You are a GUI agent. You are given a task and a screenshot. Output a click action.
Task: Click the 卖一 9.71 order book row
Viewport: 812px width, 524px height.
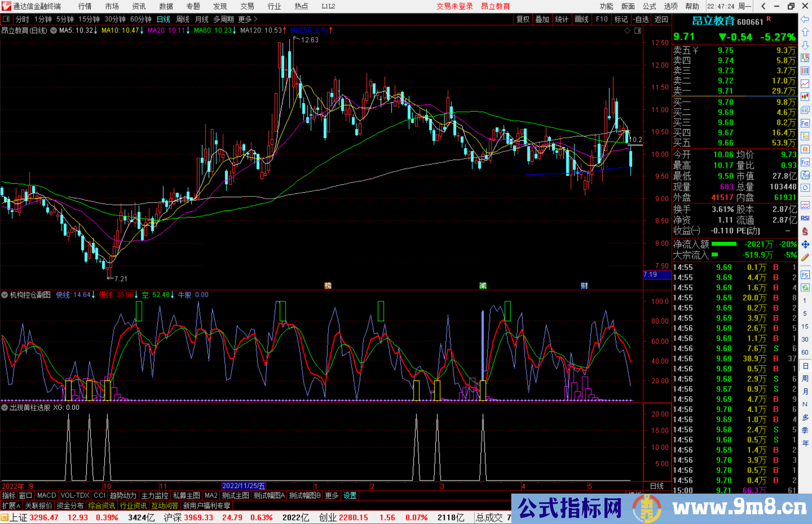(x=733, y=91)
